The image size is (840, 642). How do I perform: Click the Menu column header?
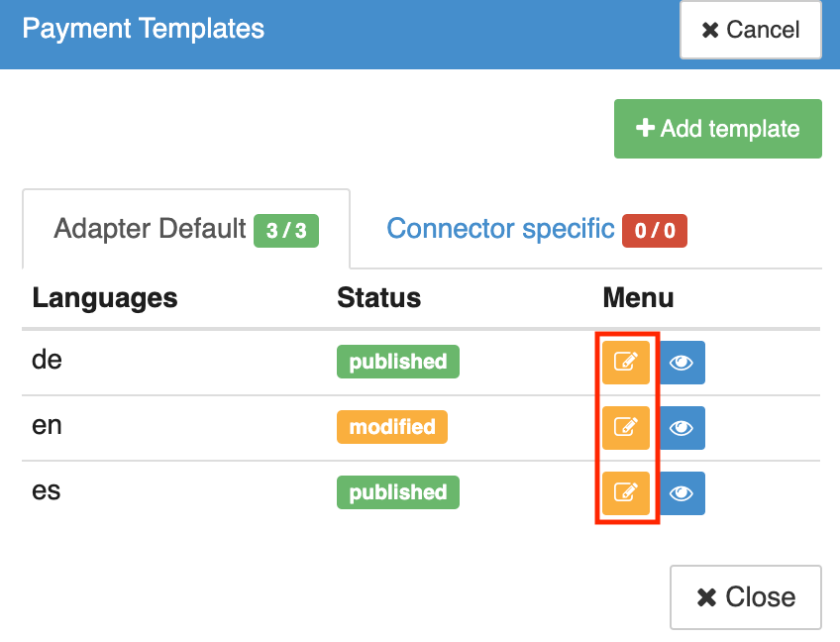click(x=638, y=298)
